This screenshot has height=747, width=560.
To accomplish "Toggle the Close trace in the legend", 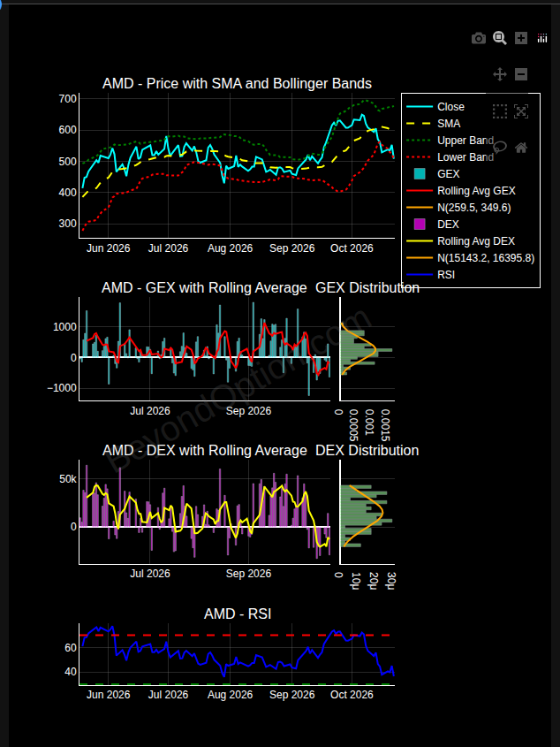I will coord(450,107).
